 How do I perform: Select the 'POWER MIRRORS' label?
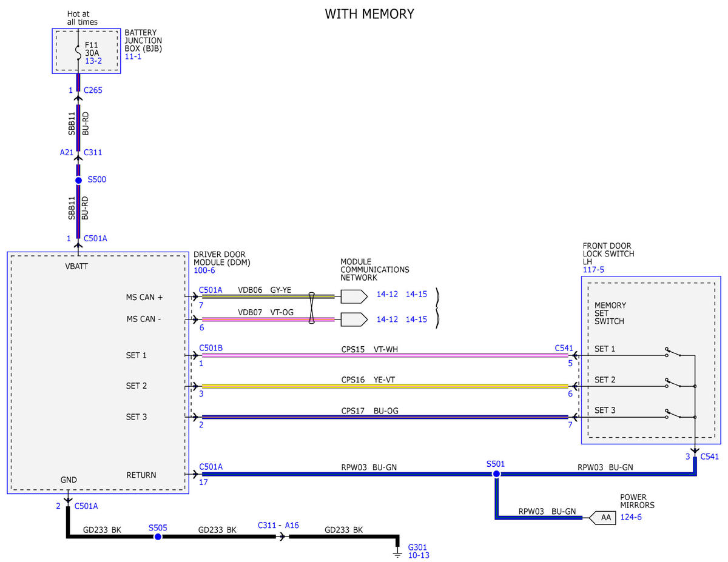[x=638, y=501]
